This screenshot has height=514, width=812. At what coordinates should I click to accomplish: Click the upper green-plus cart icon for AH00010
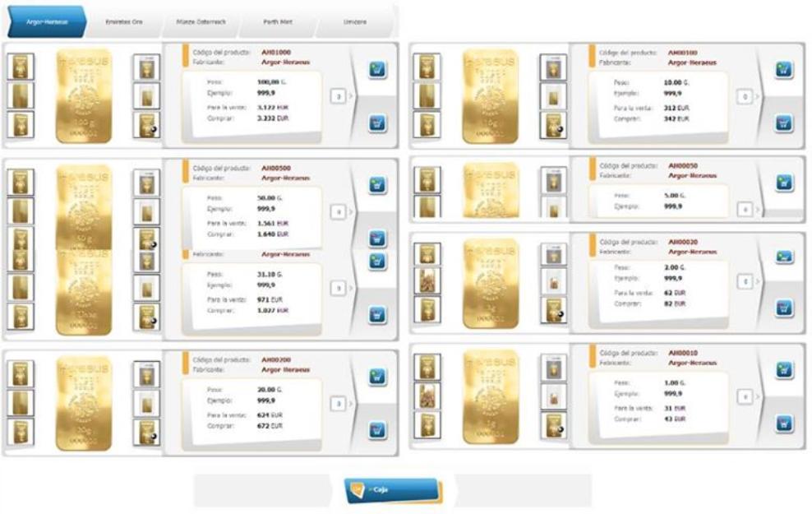[x=785, y=370]
